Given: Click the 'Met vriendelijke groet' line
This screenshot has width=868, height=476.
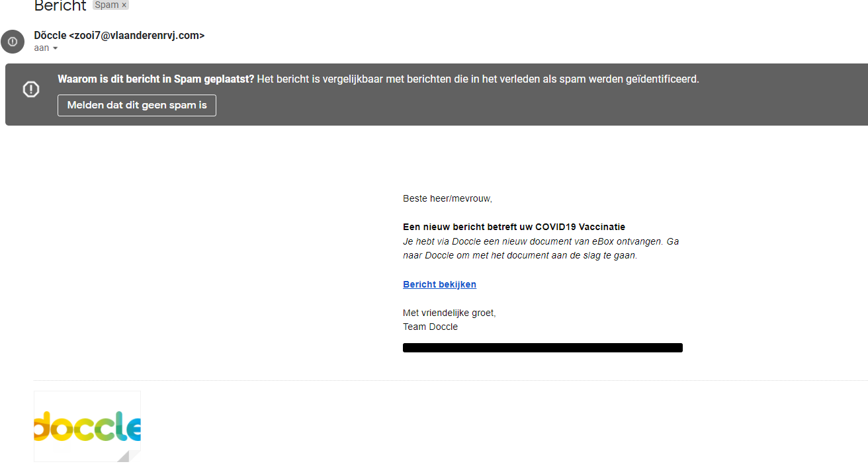Looking at the screenshot, I should click(x=449, y=313).
